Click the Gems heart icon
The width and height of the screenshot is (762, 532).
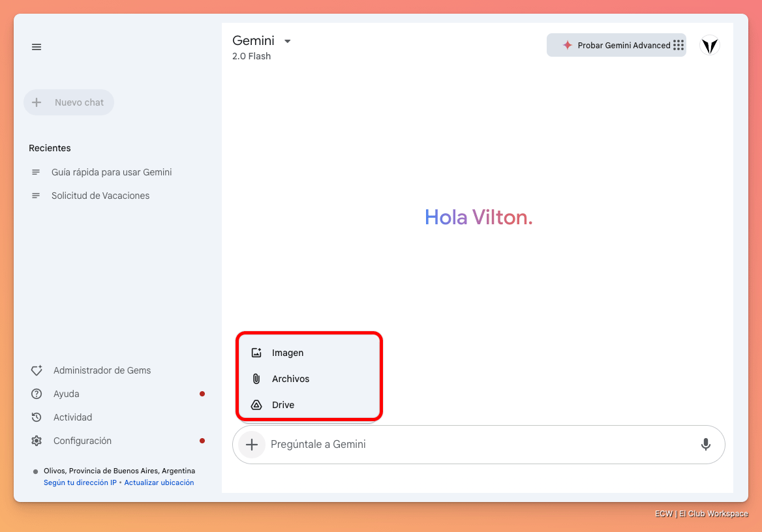tap(37, 370)
